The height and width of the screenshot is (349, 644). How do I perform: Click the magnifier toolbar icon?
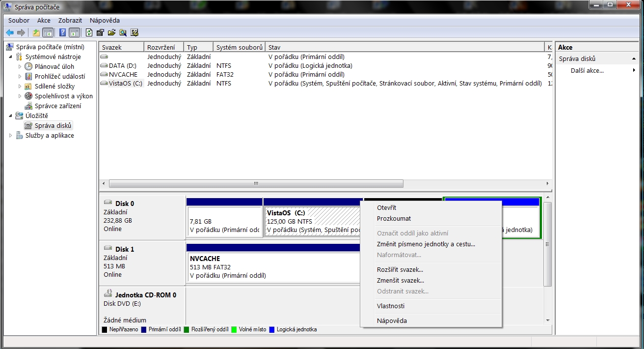[123, 33]
